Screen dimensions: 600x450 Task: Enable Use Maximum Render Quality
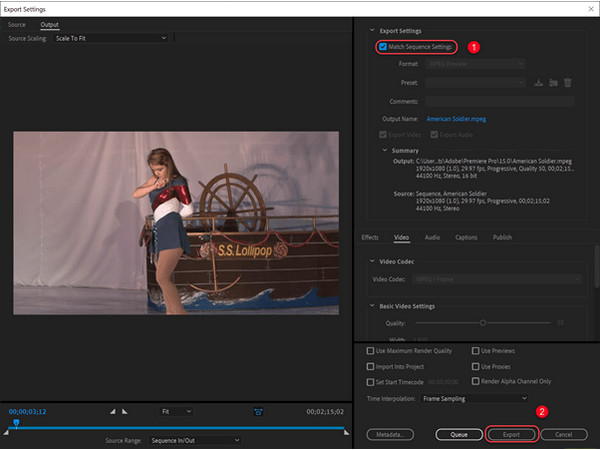tap(370, 351)
